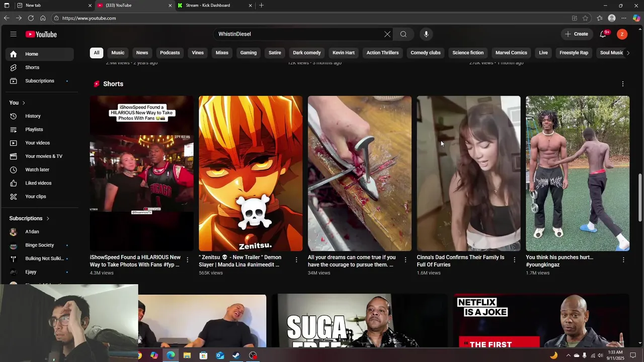This screenshot has height=362, width=644.
Task: Play the iShowSpeed fan photos short
Action: coord(142,173)
